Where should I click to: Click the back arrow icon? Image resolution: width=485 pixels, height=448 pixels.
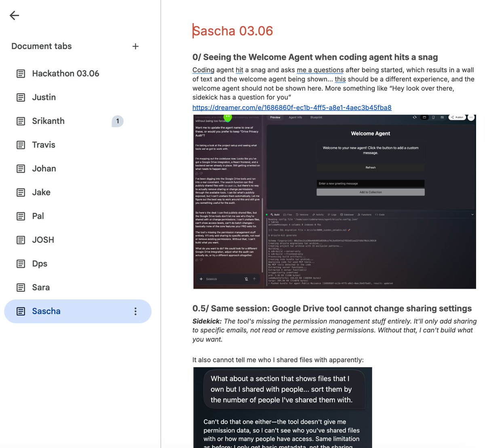pos(15,15)
